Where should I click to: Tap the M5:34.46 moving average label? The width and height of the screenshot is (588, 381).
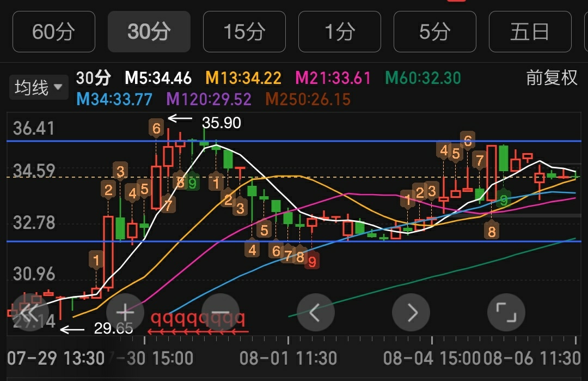pyautogui.click(x=158, y=78)
